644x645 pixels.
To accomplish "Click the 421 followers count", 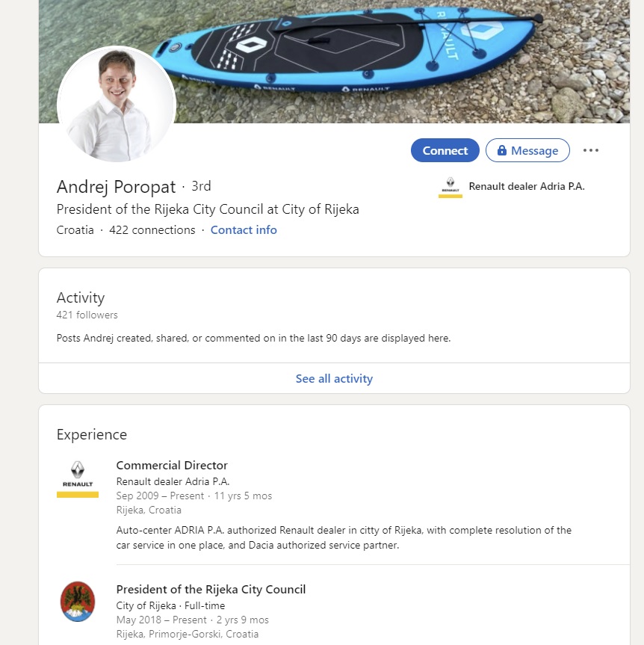I will tap(87, 315).
